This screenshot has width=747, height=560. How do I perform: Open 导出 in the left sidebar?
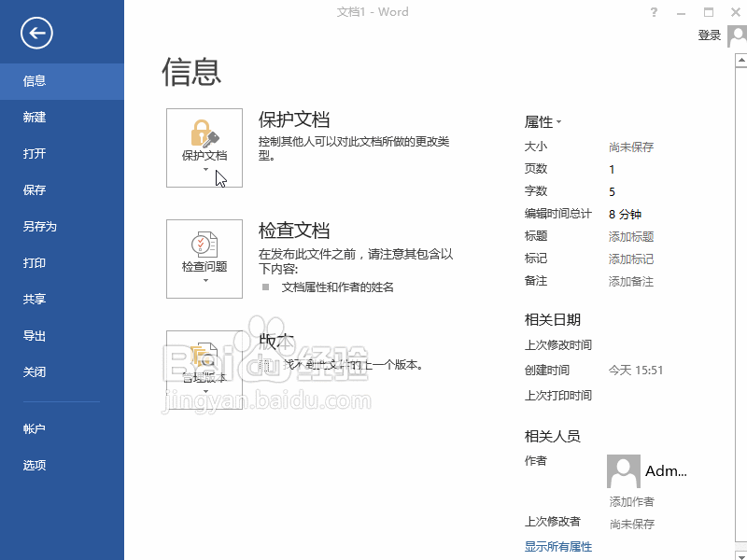(62, 336)
